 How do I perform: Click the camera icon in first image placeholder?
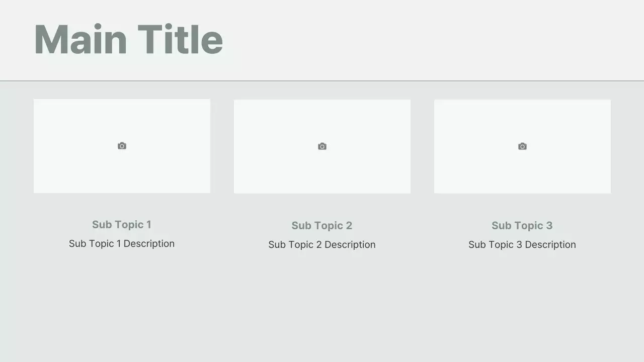tap(122, 146)
